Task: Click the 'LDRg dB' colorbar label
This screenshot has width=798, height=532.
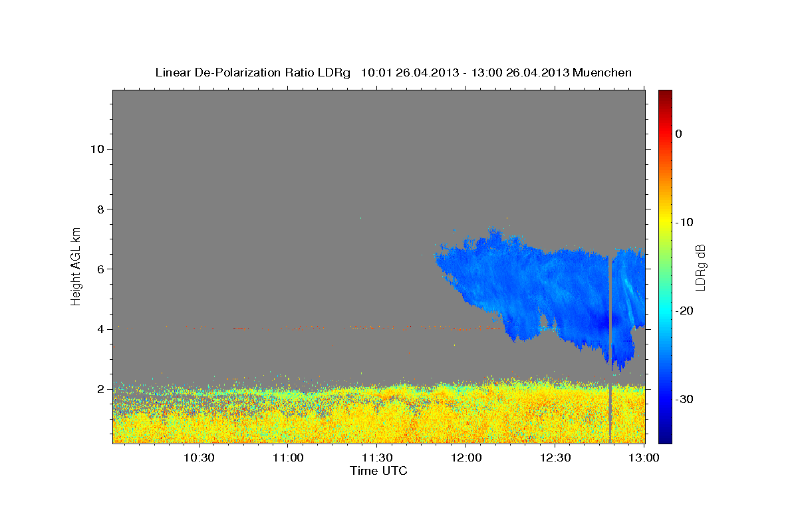Action: (700, 267)
